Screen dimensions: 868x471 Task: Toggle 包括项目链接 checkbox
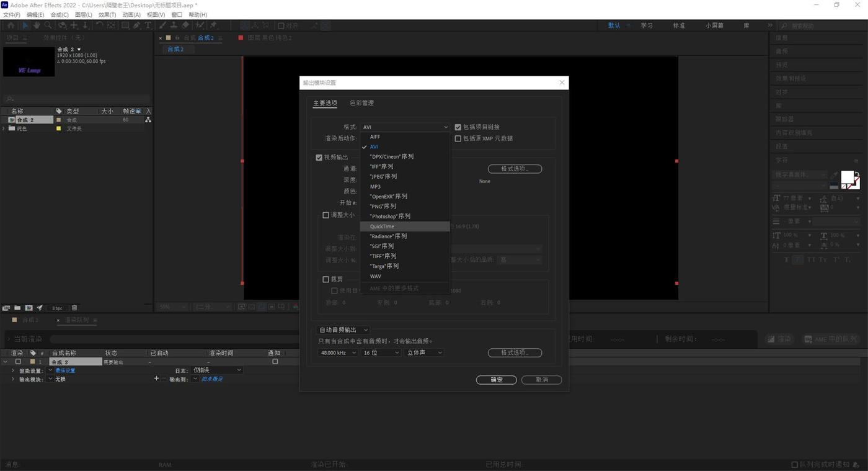pyautogui.click(x=458, y=127)
